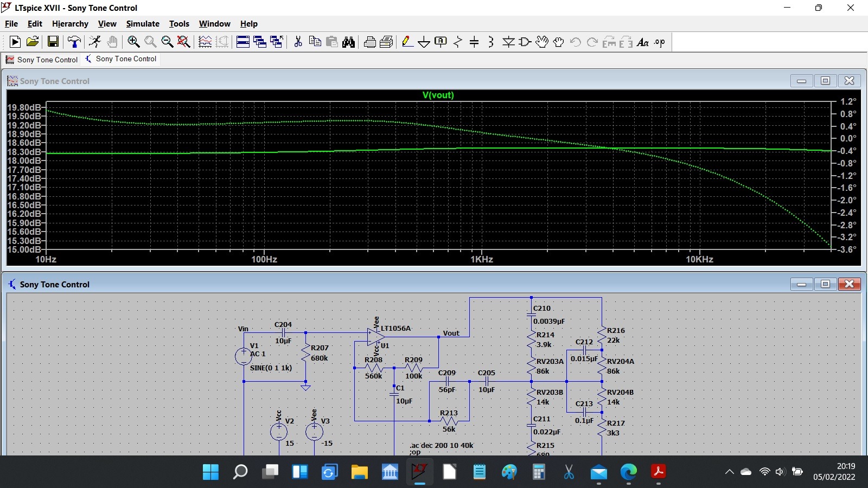Click the Find binoculars icon
This screenshot has height=488, width=868.
pyautogui.click(x=349, y=42)
